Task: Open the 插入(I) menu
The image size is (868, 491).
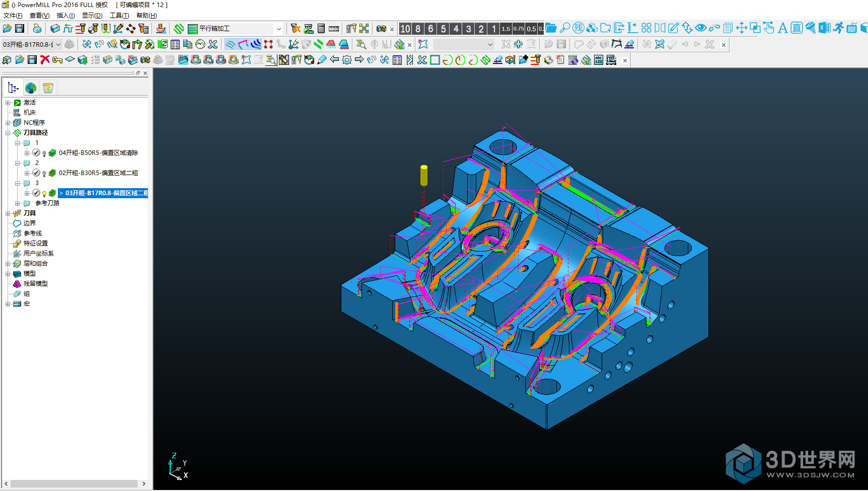Action: tap(65, 16)
